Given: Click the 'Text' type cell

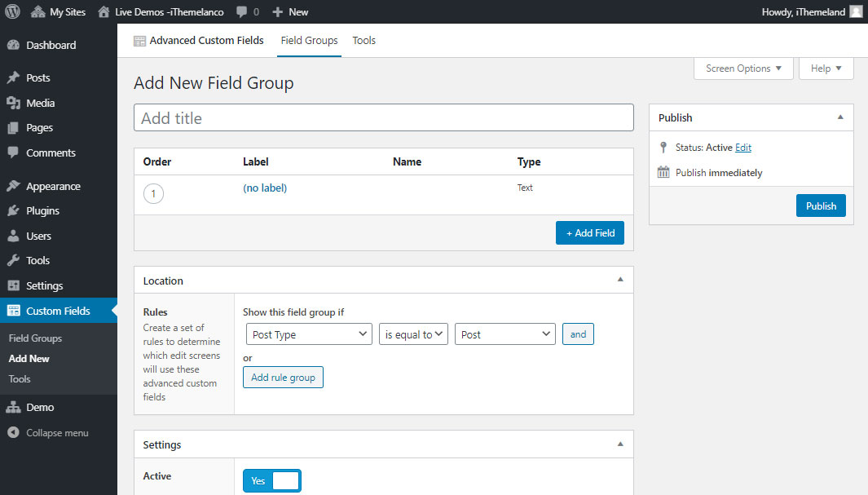Looking at the screenshot, I should click(525, 188).
